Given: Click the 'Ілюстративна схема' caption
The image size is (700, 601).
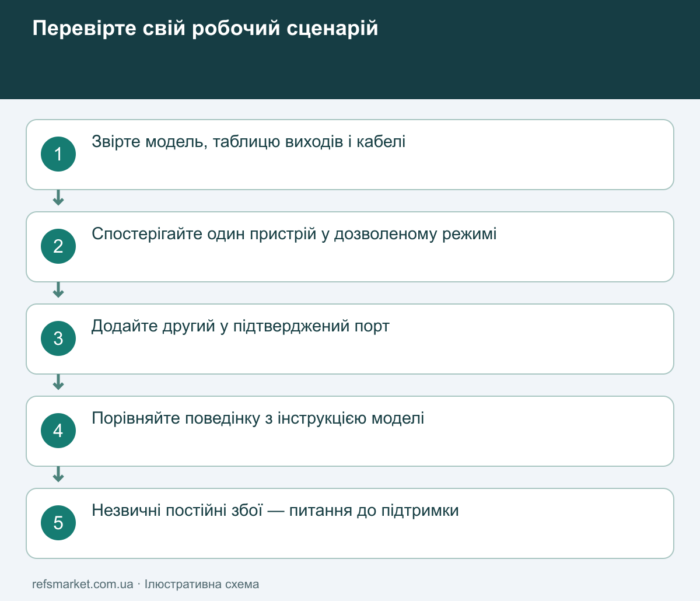Looking at the screenshot, I should tap(202, 584).
